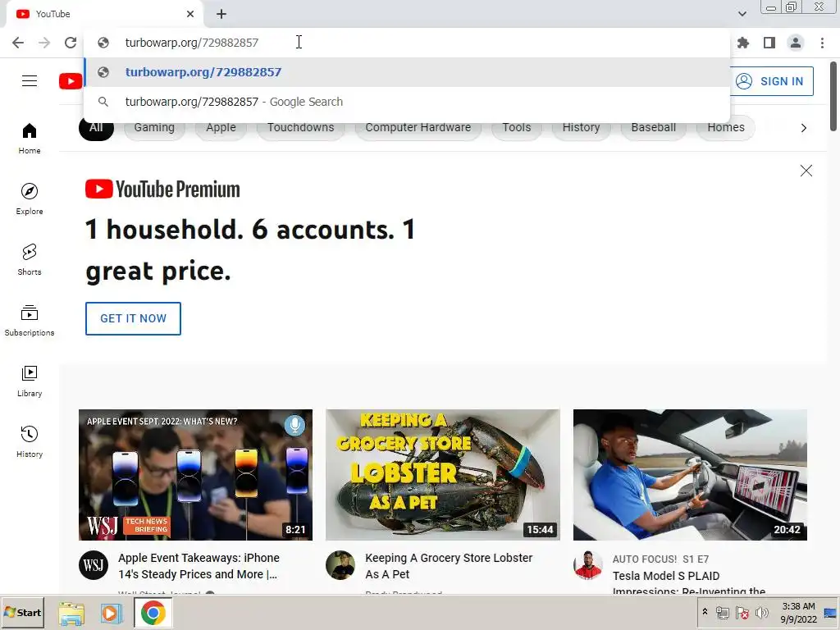Select the Touchdowns filter chip

[300, 127]
